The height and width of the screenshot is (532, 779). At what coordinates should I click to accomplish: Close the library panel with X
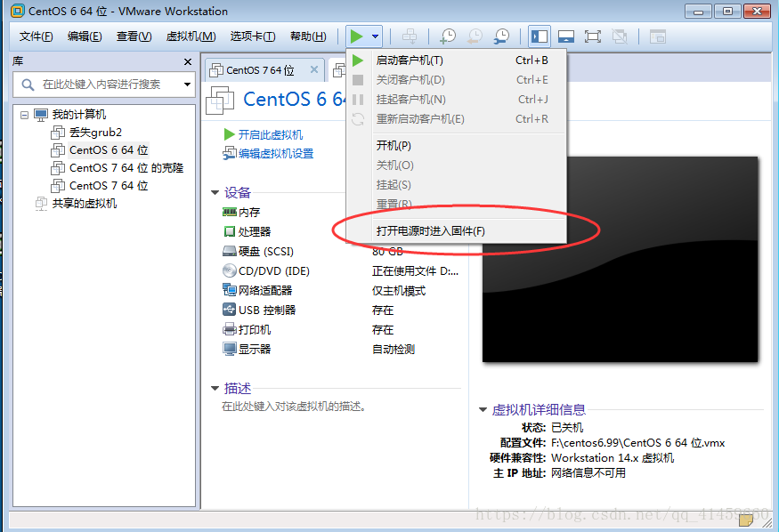[x=187, y=61]
